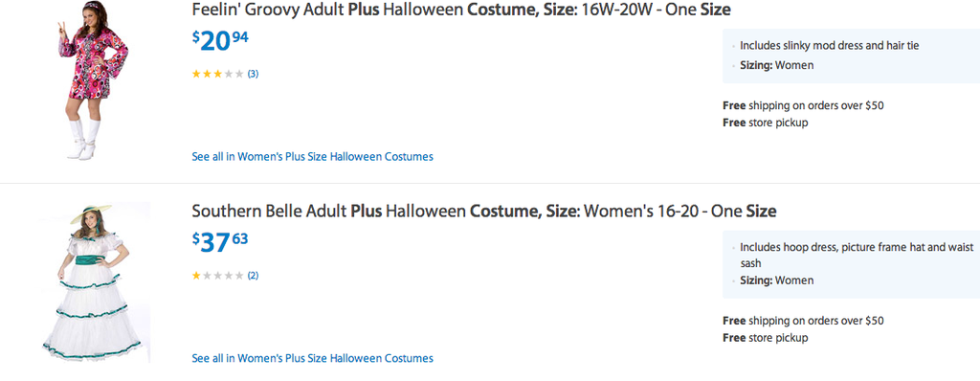The width and height of the screenshot is (980, 381).
Task: Click the Sizing: Women label for Southern Belle
Action: (777, 280)
